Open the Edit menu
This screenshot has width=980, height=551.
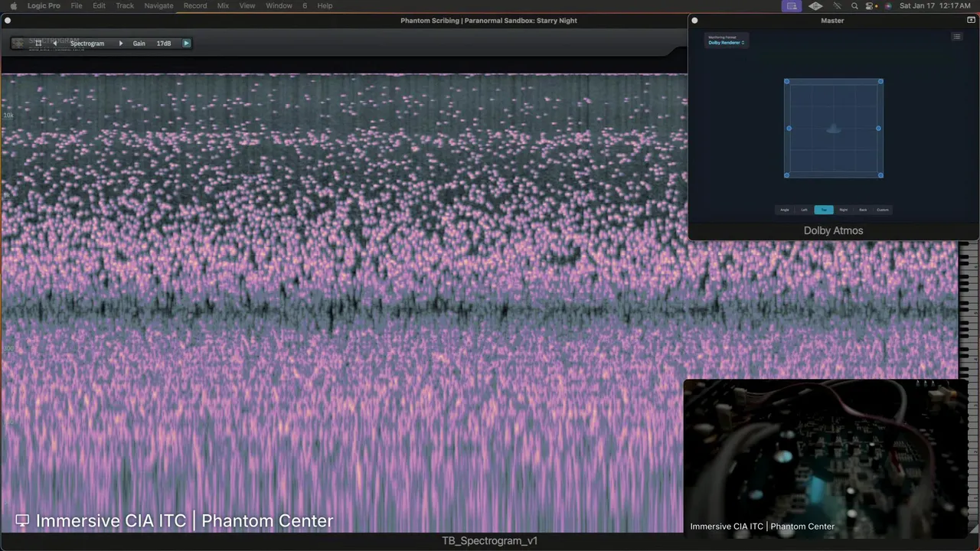[x=100, y=5]
